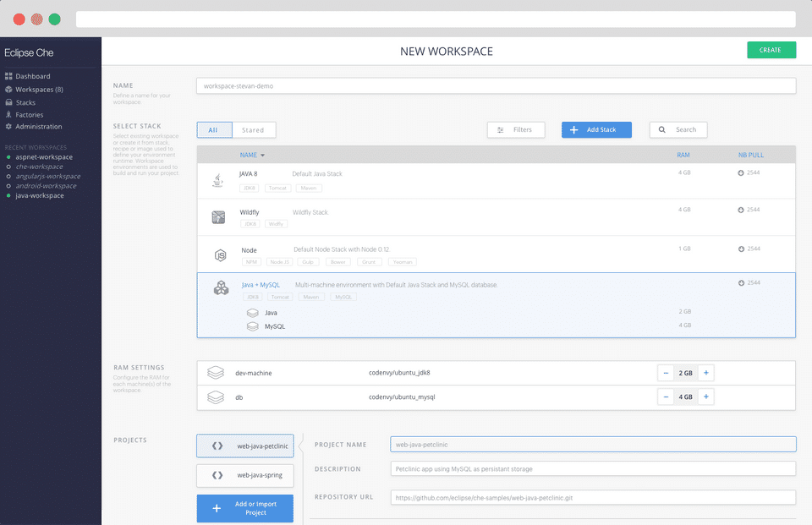Click the db machine layers icon
The height and width of the screenshot is (525, 812).
click(216, 397)
